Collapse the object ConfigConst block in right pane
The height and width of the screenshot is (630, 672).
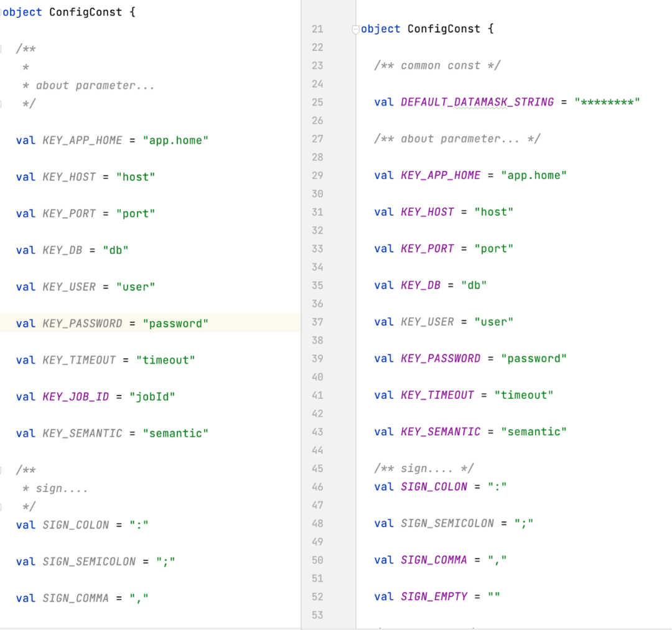point(356,29)
